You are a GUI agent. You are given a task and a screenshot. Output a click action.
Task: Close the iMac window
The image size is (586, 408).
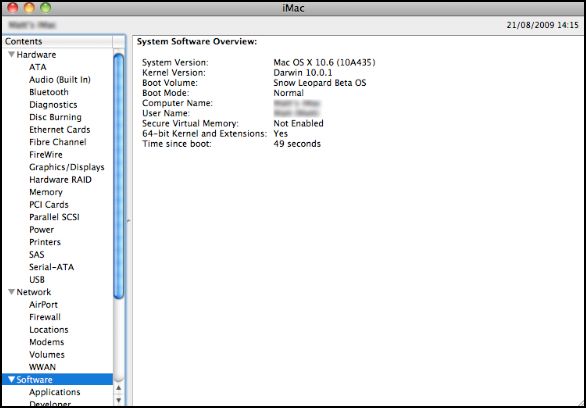[x=13, y=7]
